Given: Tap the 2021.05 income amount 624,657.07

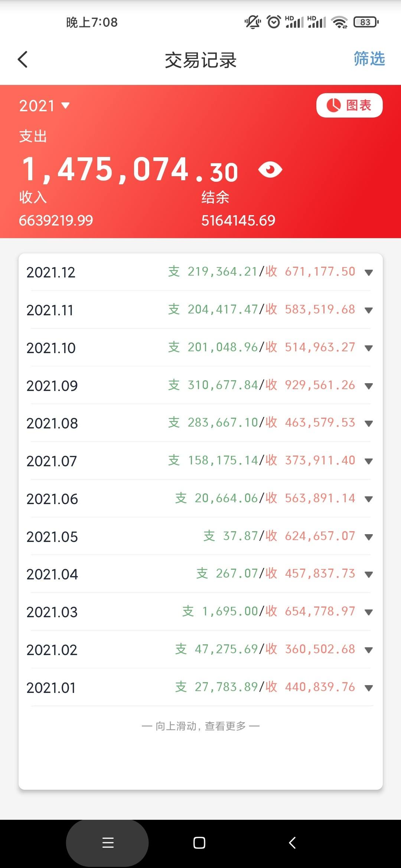Looking at the screenshot, I should click(320, 536).
